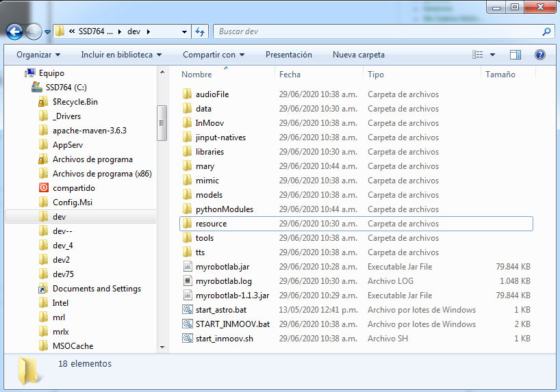This screenshot has width=560, height=392.
Task: Select the START_INMOOV.bat file icon
Action: coord(188,324)
